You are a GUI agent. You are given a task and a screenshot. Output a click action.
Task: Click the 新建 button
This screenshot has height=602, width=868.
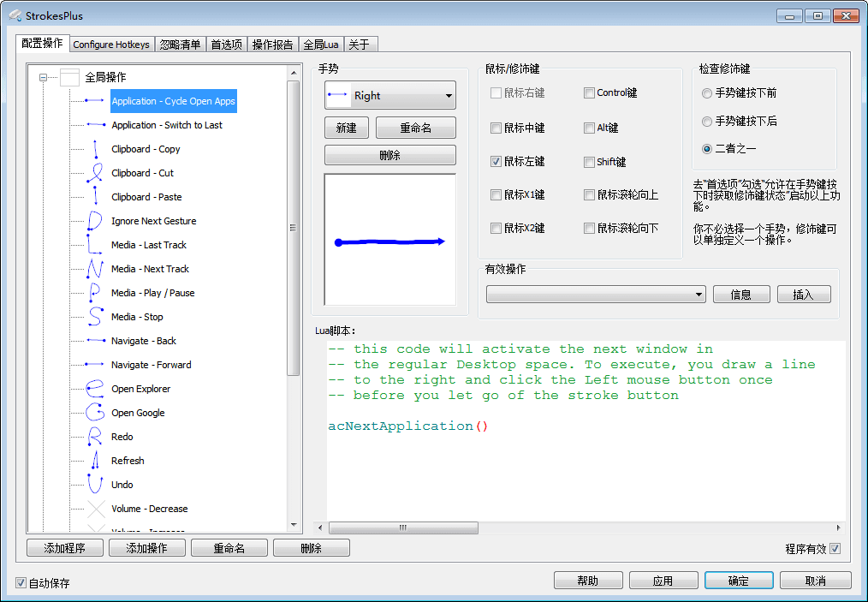(346, 127)
